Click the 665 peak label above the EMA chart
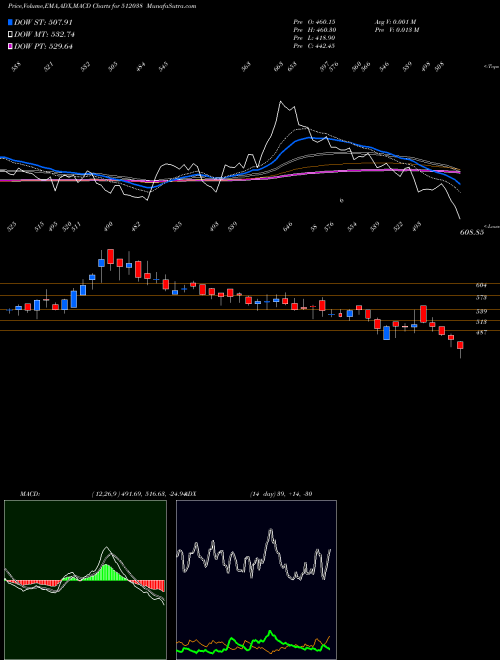This screenshot has width=500, height=660. 279,67
